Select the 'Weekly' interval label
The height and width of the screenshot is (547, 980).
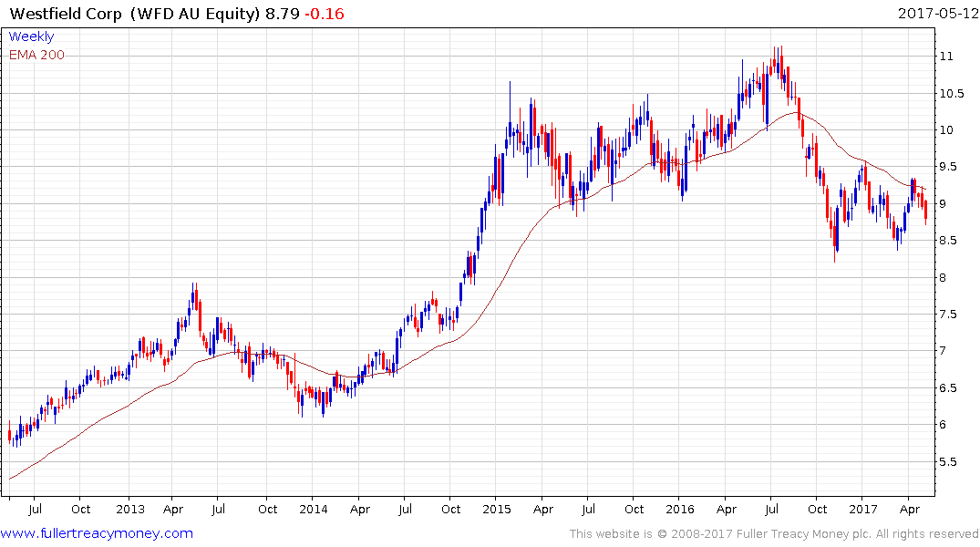[31, 36]
